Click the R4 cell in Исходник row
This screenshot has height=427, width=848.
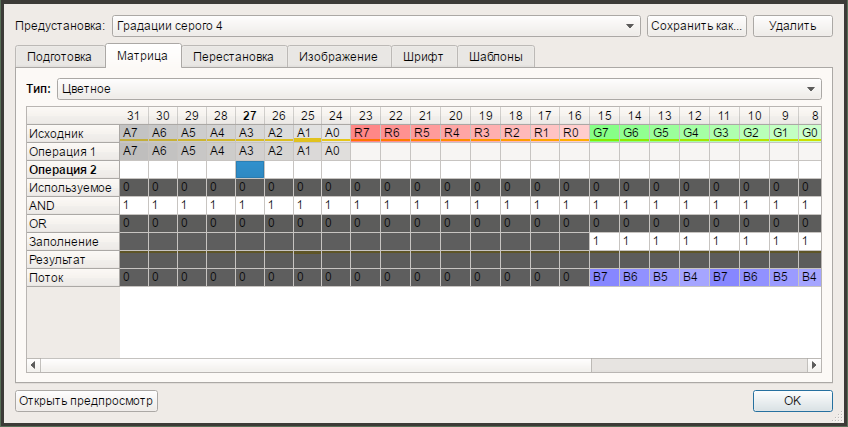tap(455, 134)
